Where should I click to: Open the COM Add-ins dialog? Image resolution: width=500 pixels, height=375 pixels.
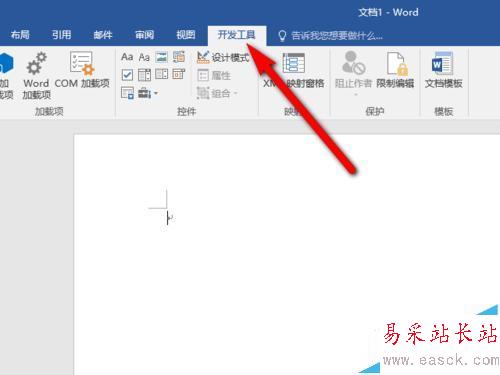(x=82, y=70)
